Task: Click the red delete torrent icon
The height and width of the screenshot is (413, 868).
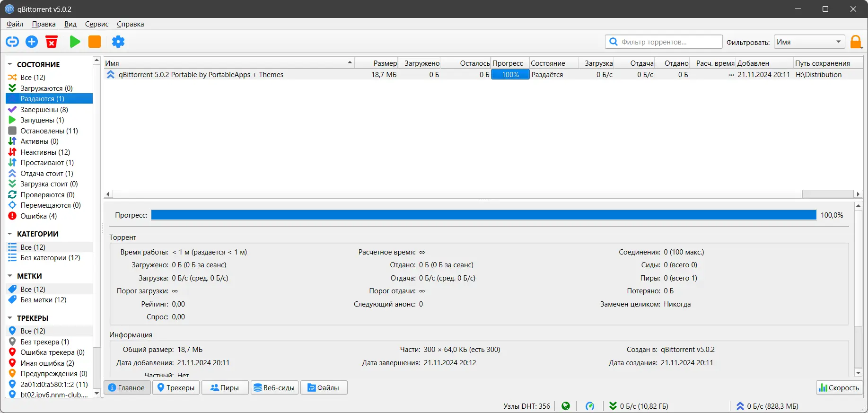Action: tap(52, 42)
